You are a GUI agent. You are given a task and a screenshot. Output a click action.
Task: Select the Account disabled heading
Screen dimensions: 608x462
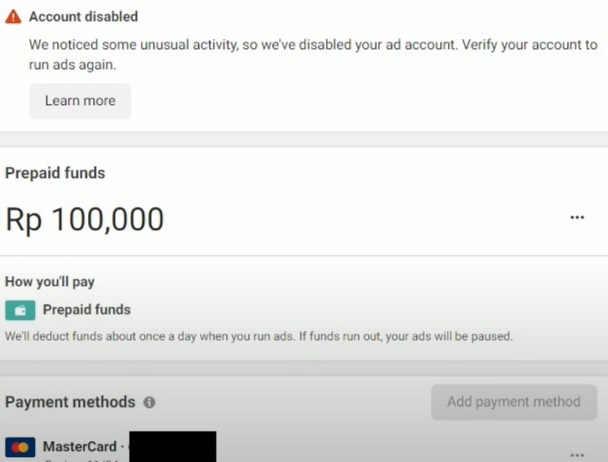(83, 17)
